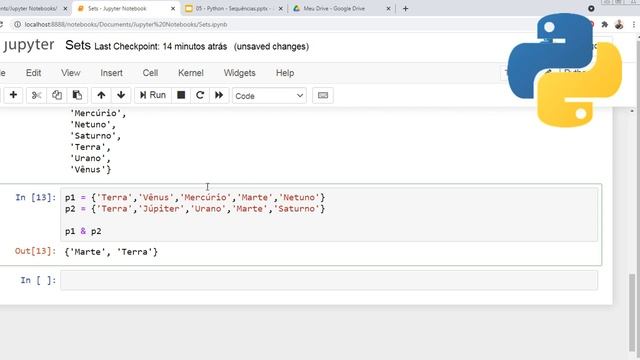The height and width of the screenshot is (360, 640).
Task: Open the Help menu
Action: tap(285, 73)
